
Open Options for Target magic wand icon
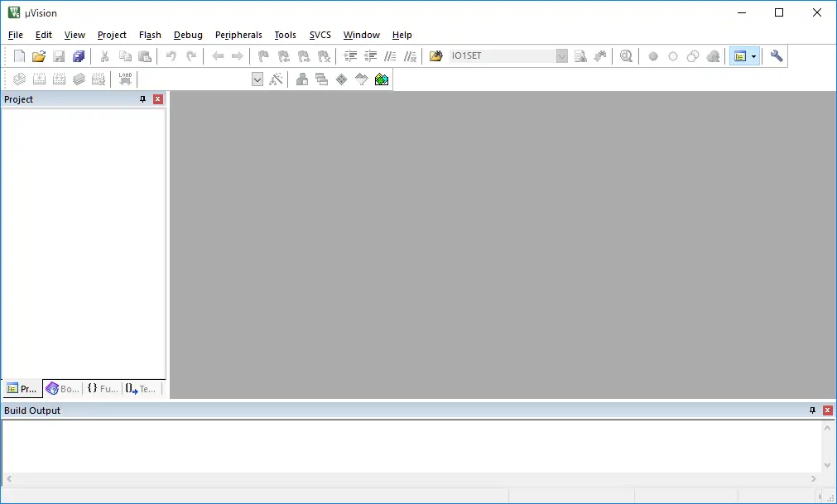pyautogui.click(x=276, y=79)
